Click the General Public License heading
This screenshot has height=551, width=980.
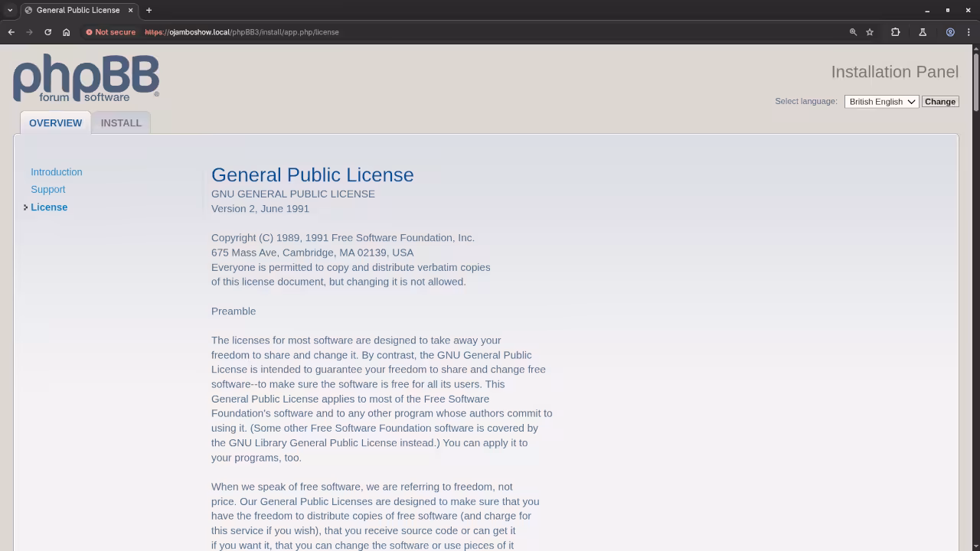312,174
